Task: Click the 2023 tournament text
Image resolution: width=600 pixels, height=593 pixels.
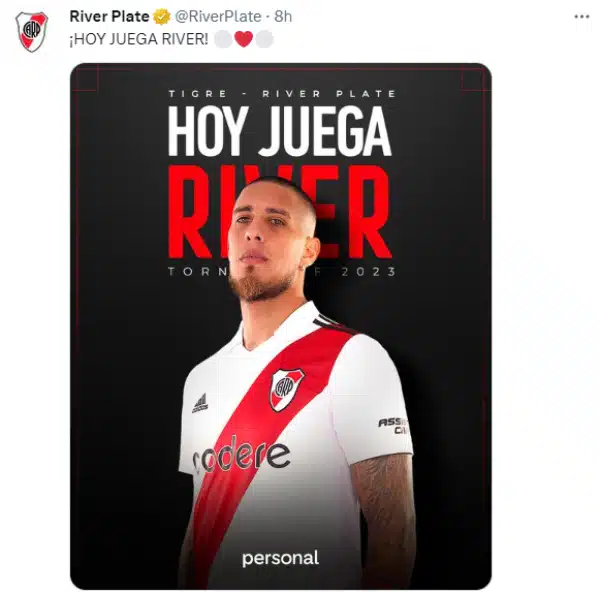Action: pos(368,272)
